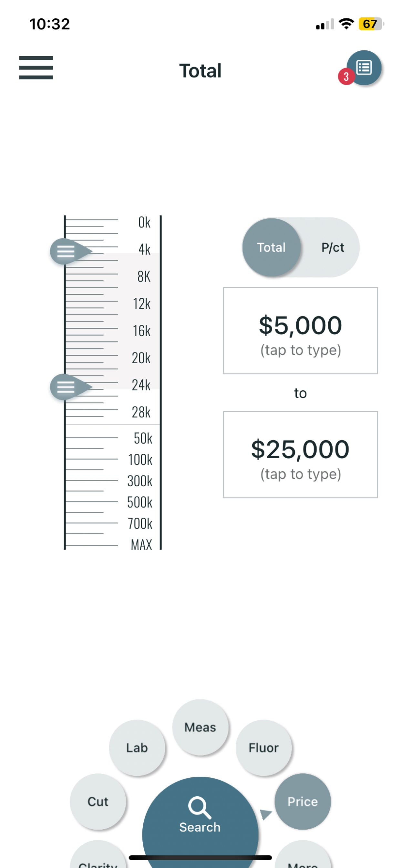Tap the 50k mark on scale
The width and height of the screenshot is (401, 868).
(x=143, y=439)
